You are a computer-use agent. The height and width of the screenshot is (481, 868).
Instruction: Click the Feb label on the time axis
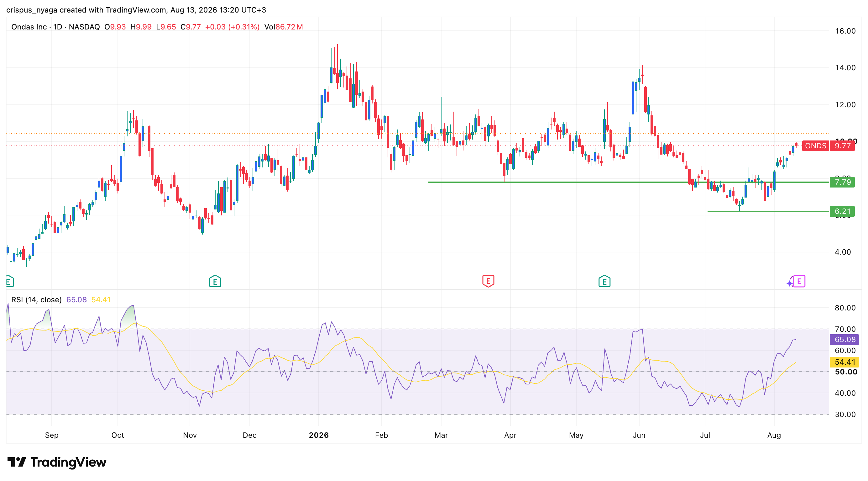(381, 435)
